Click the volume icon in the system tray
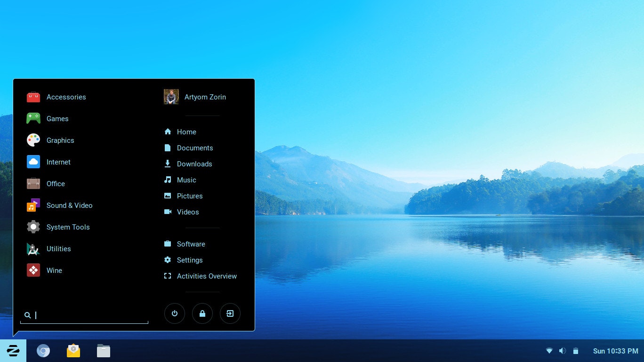 [562, 351]
